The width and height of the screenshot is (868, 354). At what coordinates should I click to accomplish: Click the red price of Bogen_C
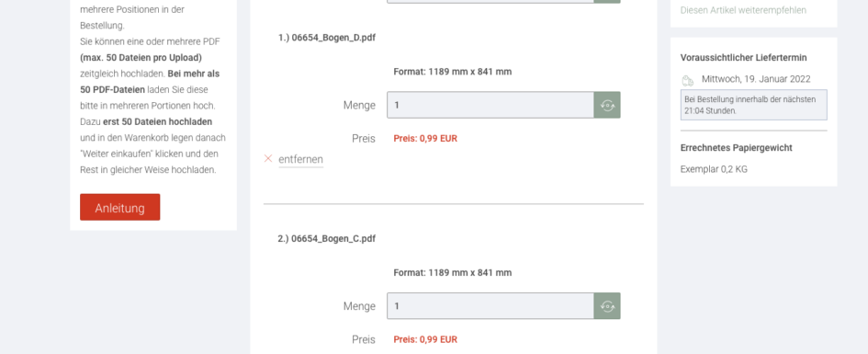[x=425, y=339]
